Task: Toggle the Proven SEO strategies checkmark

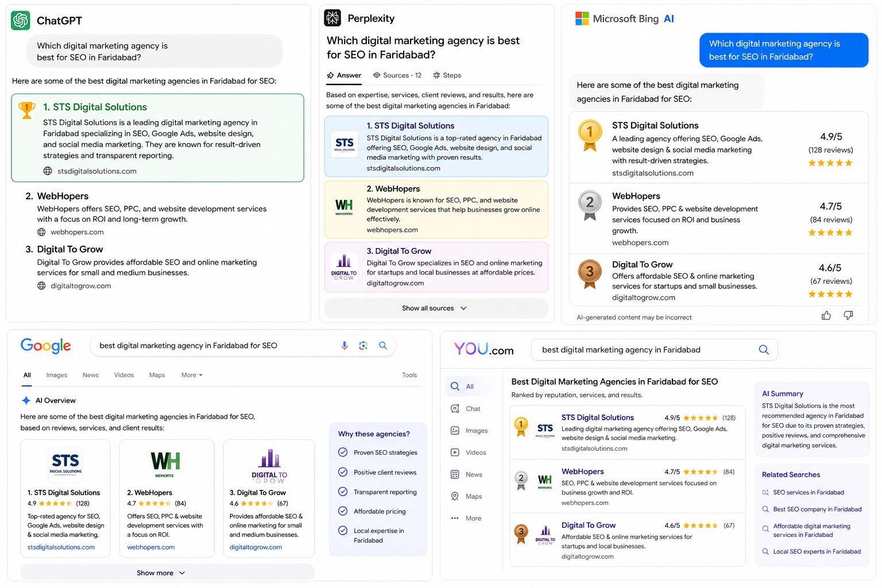Action: coord(343,452)
